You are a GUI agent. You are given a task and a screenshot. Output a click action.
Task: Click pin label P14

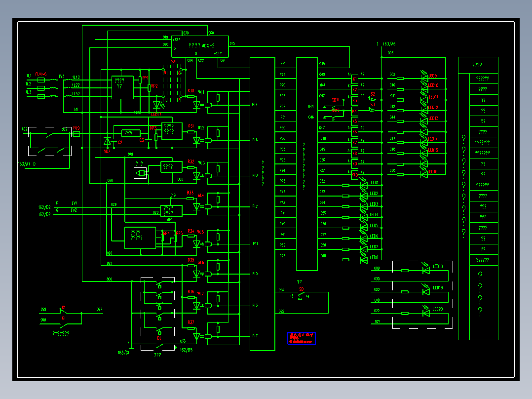pos(255,105)
